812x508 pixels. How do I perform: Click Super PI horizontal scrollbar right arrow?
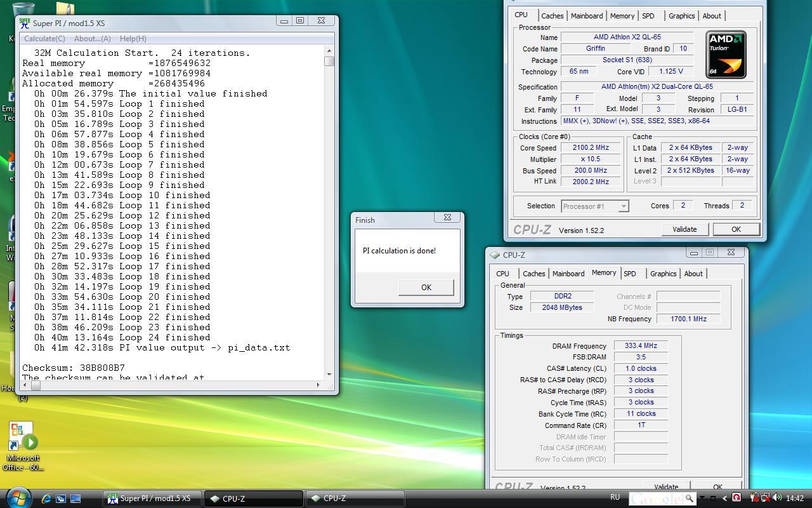[x=318, y=385]
